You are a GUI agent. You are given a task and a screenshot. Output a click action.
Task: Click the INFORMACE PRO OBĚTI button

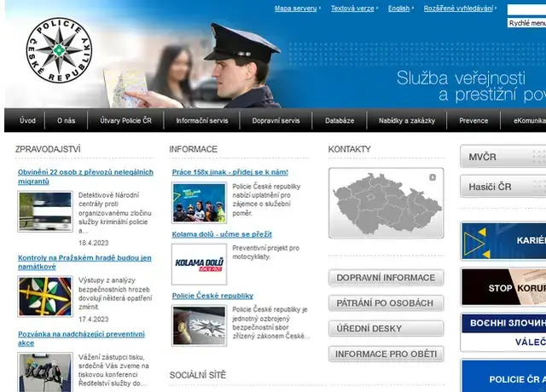[386, 355]
